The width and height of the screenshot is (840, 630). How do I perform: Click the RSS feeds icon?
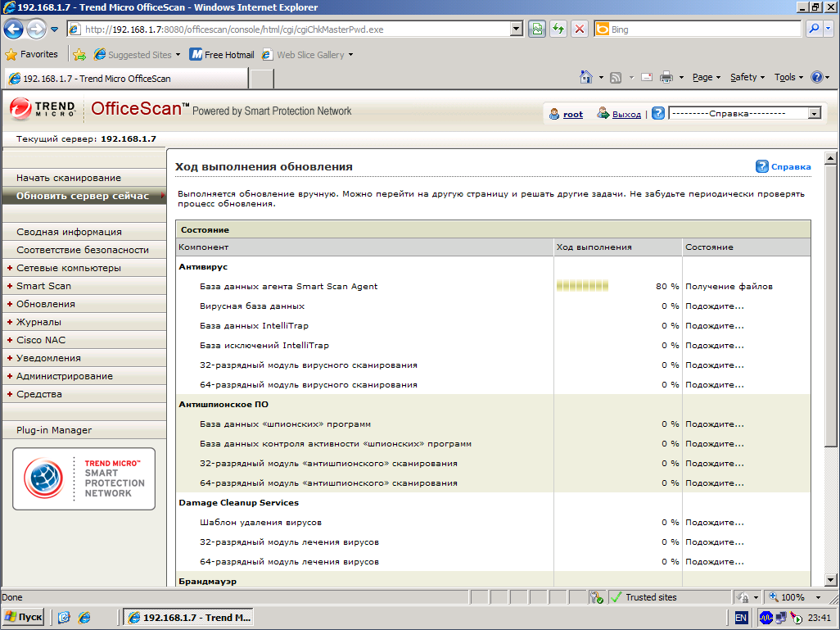coord(616,78)
